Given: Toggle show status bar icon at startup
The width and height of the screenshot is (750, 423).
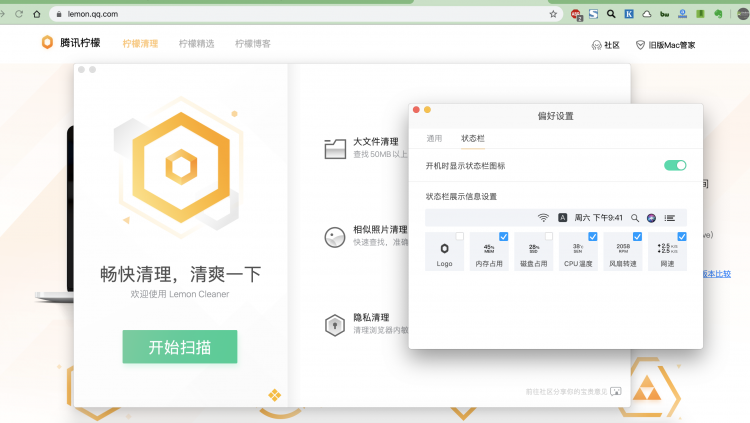Looking at the screenshot, I should coord(675,165).
